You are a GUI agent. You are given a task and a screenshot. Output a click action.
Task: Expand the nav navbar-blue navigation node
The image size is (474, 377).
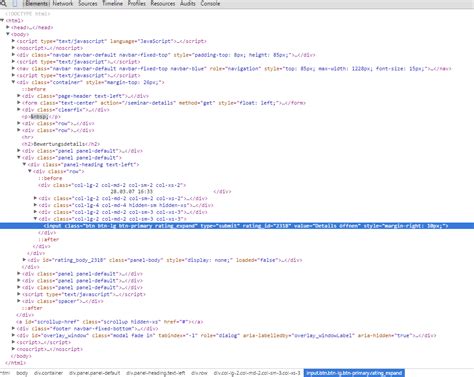(x=13, y=68)
